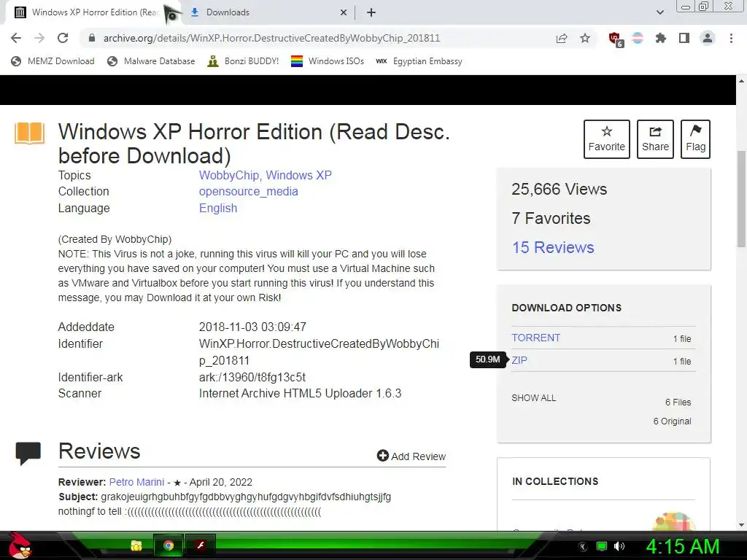Follow the Windows XP topic link
Image resolution: width=747 pixels, height=560 pixels.
coord(298,175)
